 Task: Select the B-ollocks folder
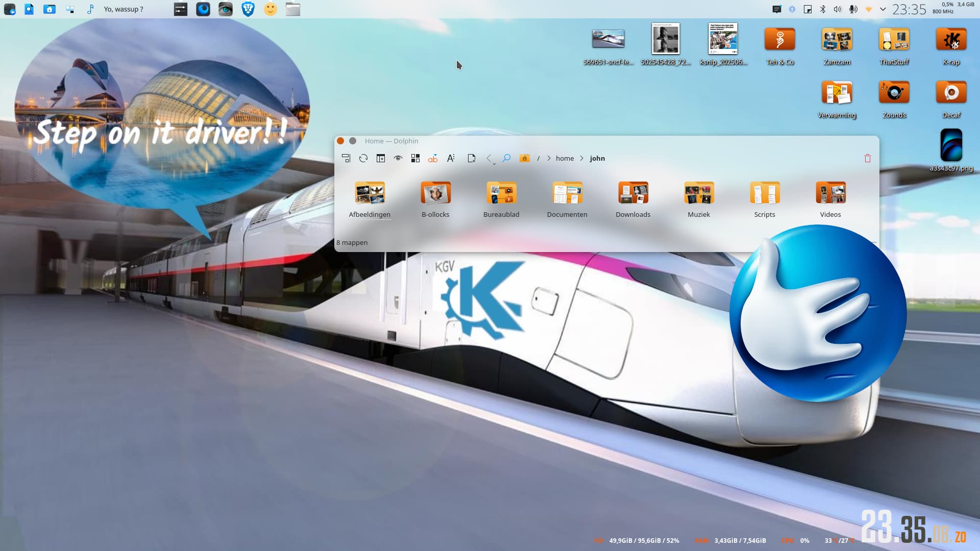click(435, 200)
